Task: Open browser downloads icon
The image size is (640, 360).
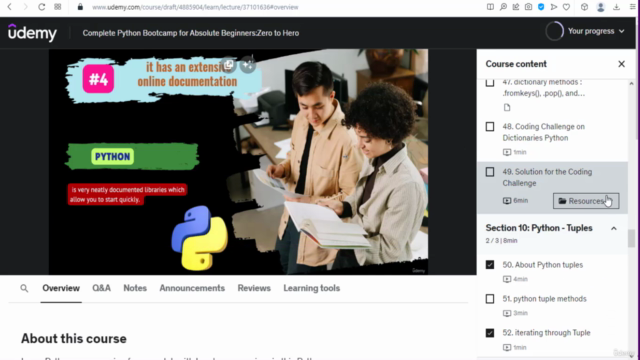Action: (616, 7)
